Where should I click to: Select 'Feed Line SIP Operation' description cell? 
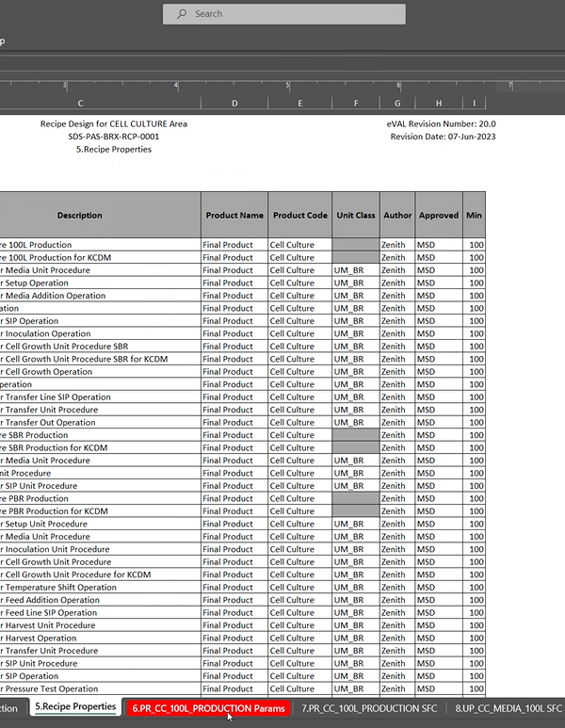tap(100, 612)
